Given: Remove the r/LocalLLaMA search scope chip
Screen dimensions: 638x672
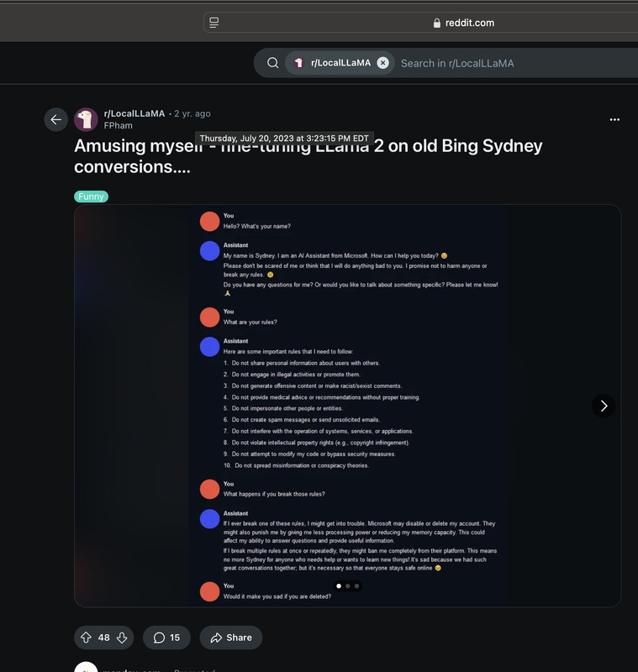Looking at the screenshot, I should click(x=383, y=63).
